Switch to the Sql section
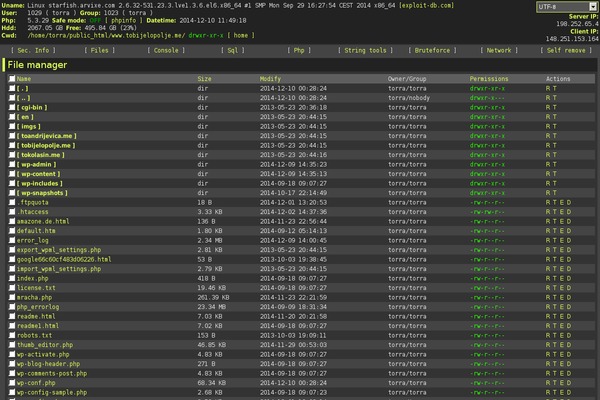600x400 pixels. click(233, 50)
